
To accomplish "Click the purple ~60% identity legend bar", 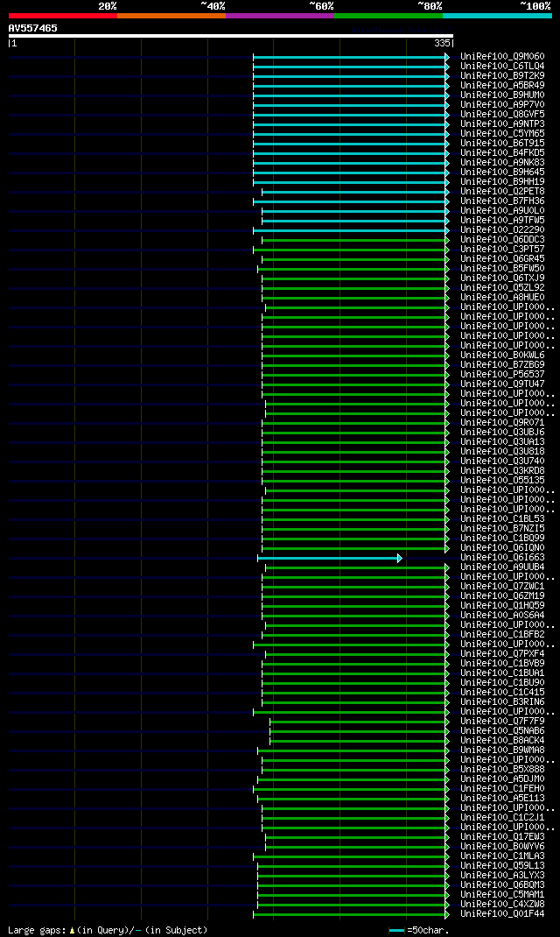I will click(x=280, y=16).
